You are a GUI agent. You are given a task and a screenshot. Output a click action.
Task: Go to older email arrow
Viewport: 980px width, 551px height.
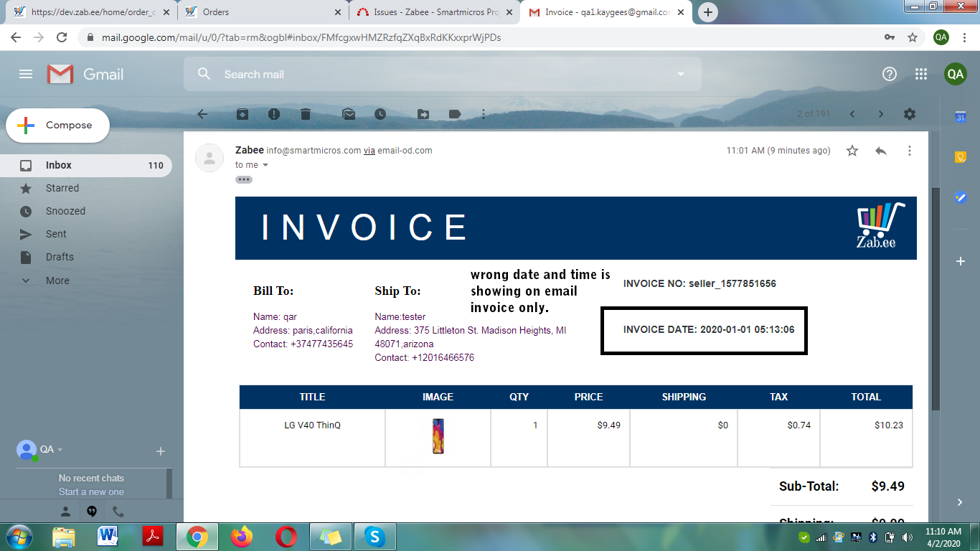pyautogui.click(x=881, y=114)
